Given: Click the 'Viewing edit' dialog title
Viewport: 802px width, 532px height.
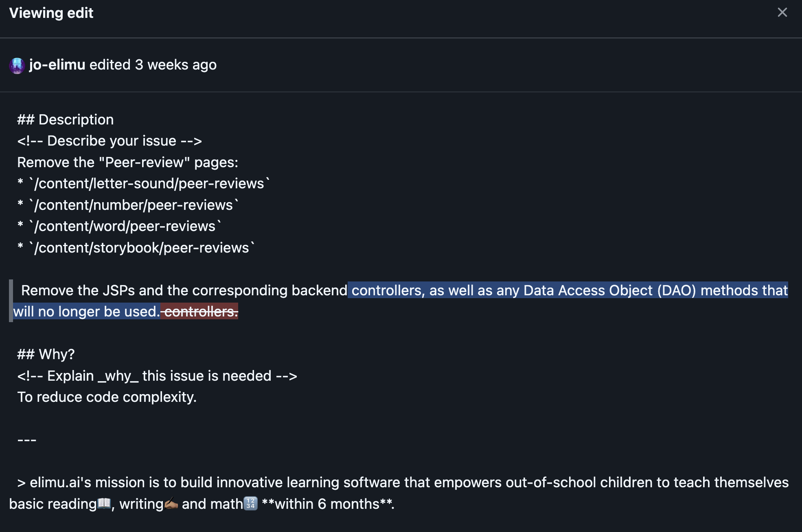Looking at the screenshot, I should [x=51, y=13].
